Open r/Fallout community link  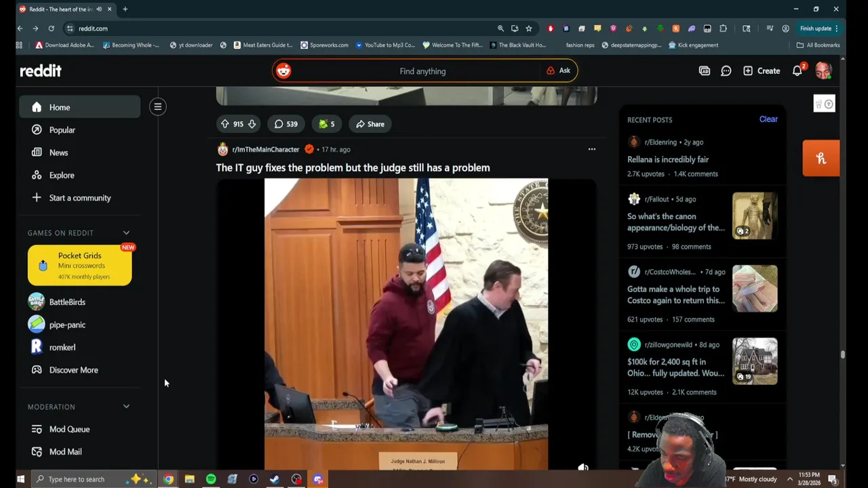click(656, 199)
